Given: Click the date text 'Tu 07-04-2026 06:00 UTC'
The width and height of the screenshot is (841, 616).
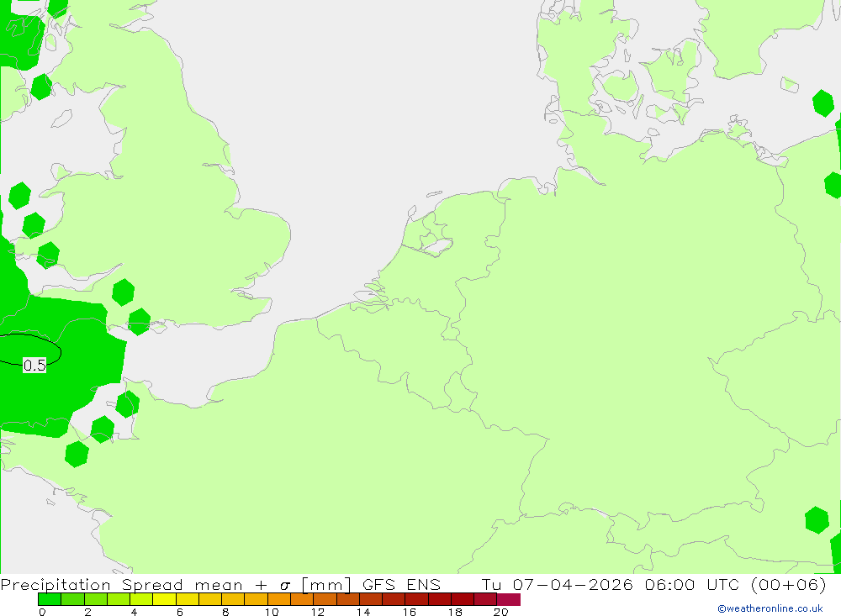Looking at the screenshot, I should (611, 584).
